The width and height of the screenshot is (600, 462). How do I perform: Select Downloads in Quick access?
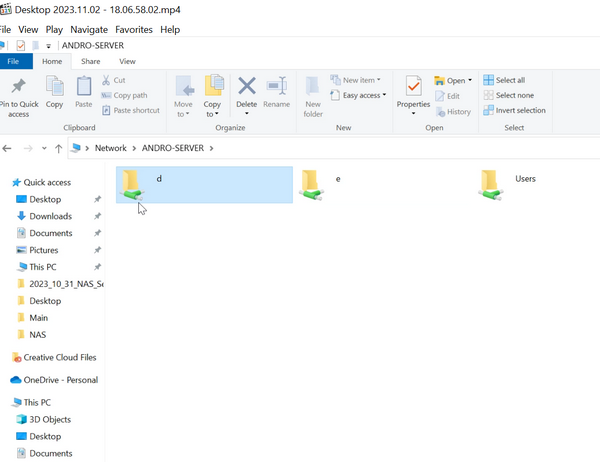click(50, 216)
